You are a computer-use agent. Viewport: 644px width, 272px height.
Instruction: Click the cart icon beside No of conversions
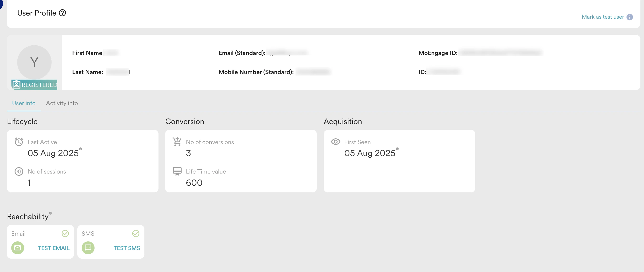[177, 141]
